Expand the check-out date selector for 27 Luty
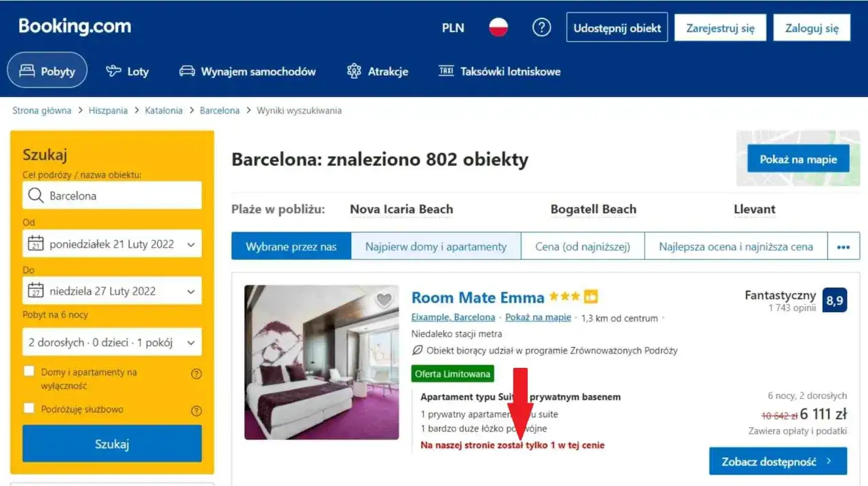The height and width of the screenshot is (486, 868). [x=111, y=291]
